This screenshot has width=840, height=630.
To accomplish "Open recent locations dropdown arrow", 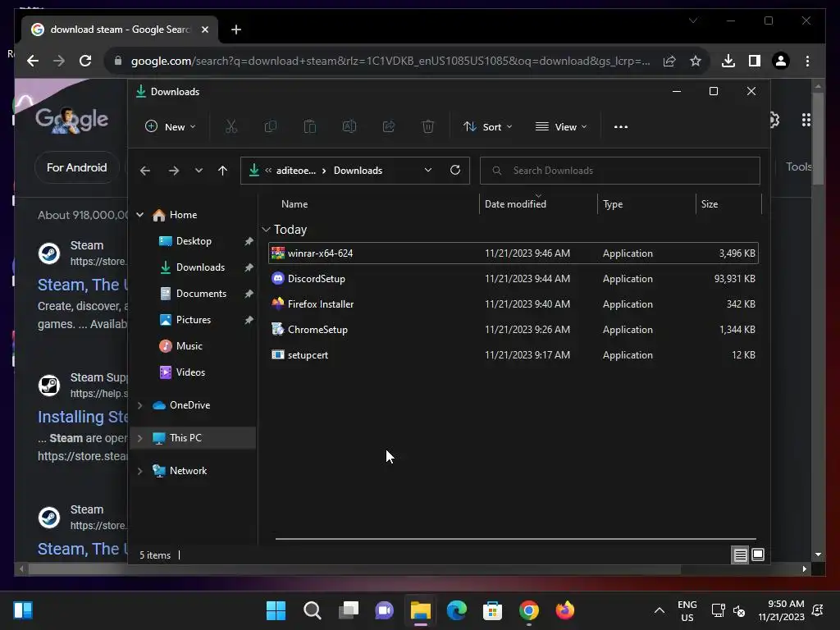I will 199,171.
